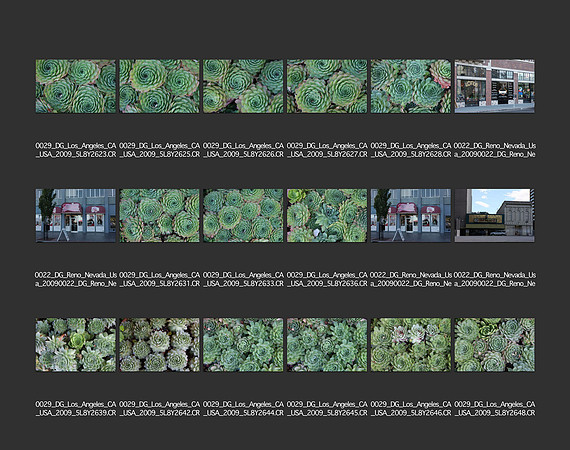
Task: Click the caption ending 5L8Y2628.CR
Action: click(x=411, y=150)
